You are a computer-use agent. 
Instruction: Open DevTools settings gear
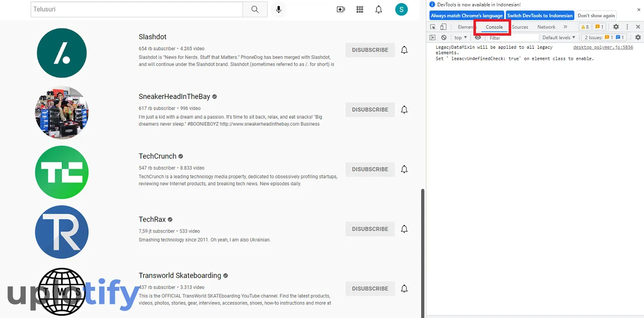[x=616, y=27]
